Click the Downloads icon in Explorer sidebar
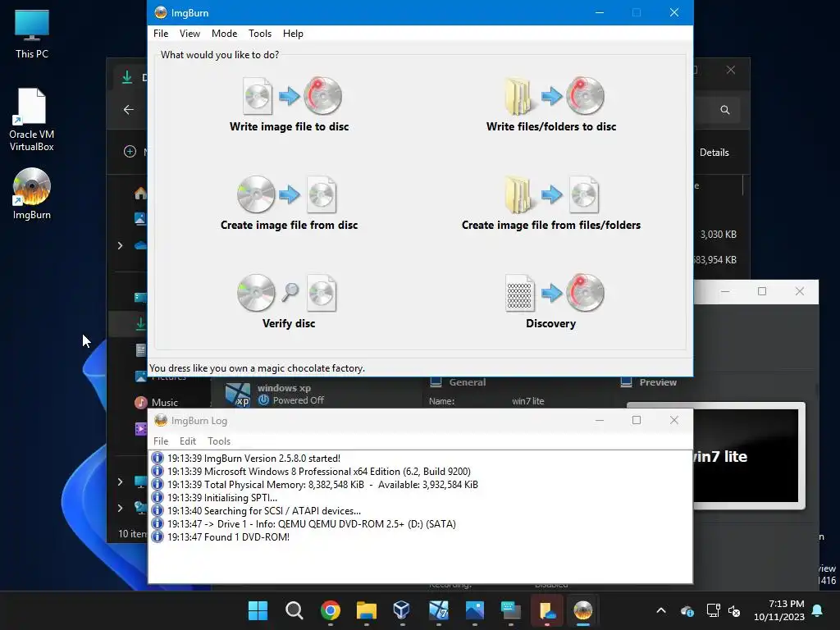Viewport: 840px width, 630px height. [140, 323]
